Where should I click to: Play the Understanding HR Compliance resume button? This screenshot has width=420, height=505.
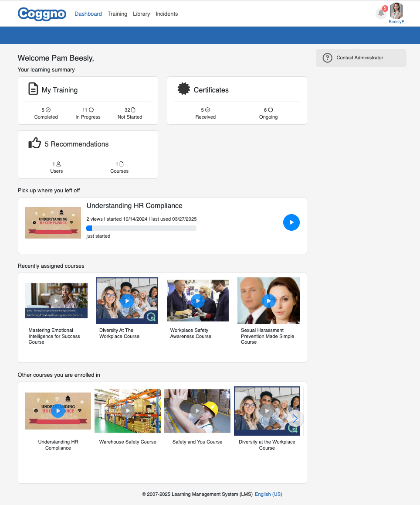[291, 222]
